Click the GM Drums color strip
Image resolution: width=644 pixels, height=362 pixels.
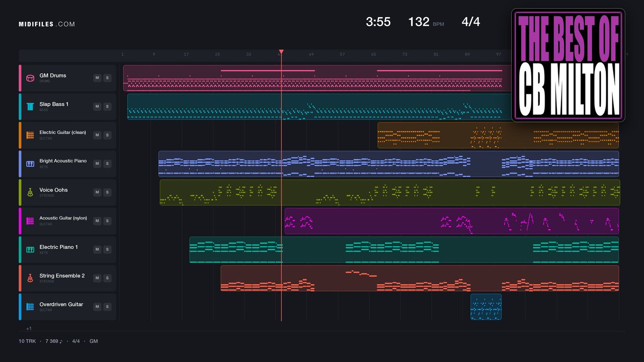[x=20, y=78]
